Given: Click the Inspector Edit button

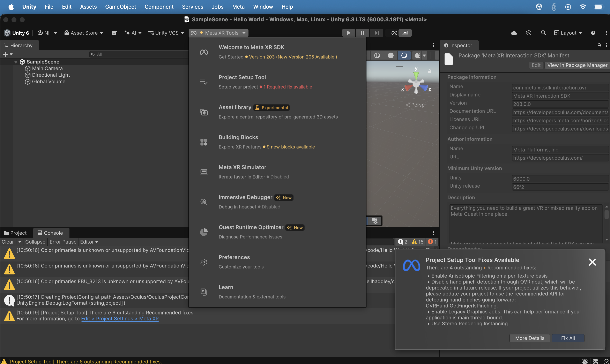Looking at the screenshot, I should coord(536,65).
